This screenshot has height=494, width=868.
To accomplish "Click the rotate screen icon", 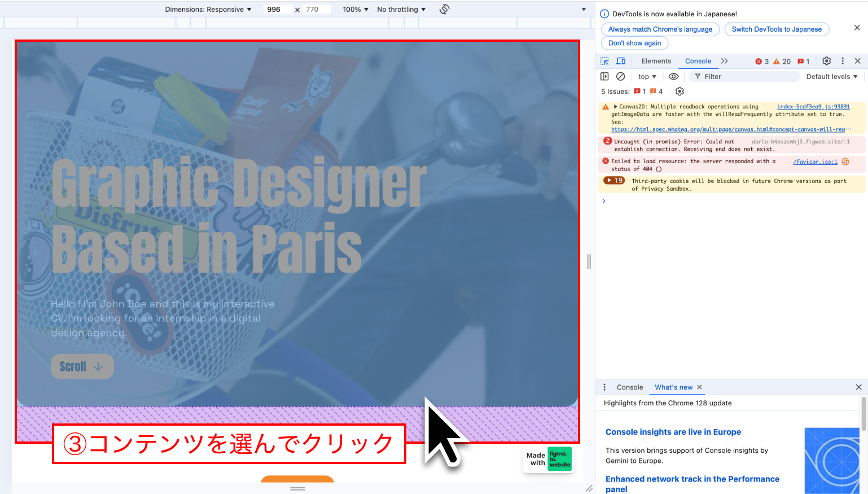I will coord(444,9).
